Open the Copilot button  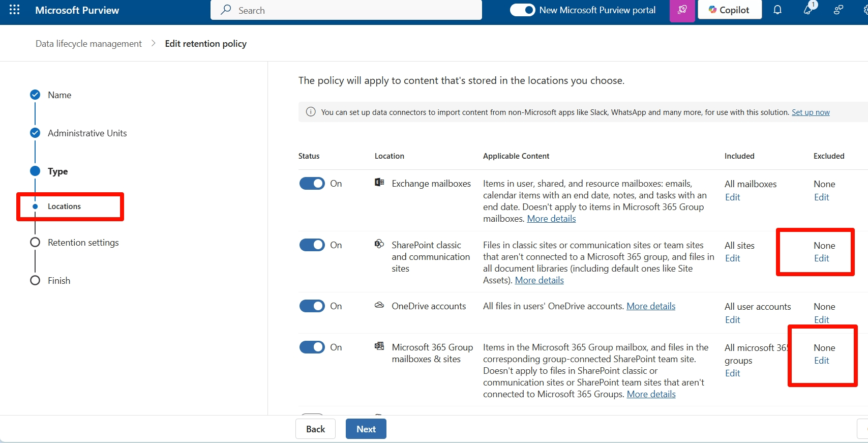730,10
